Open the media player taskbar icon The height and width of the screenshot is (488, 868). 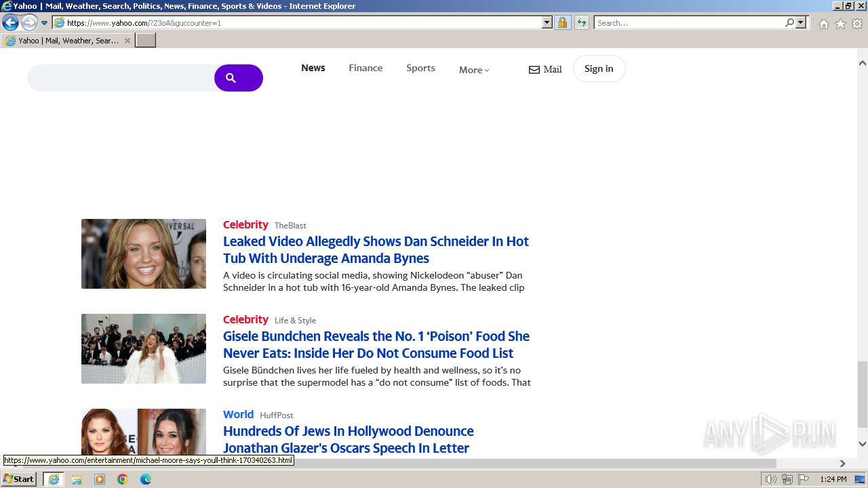tap(100, 479)
